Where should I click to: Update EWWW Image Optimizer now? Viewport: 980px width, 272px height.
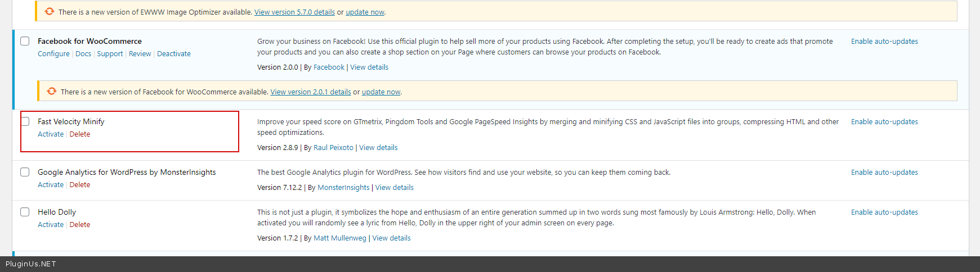[x=365, y=12]
